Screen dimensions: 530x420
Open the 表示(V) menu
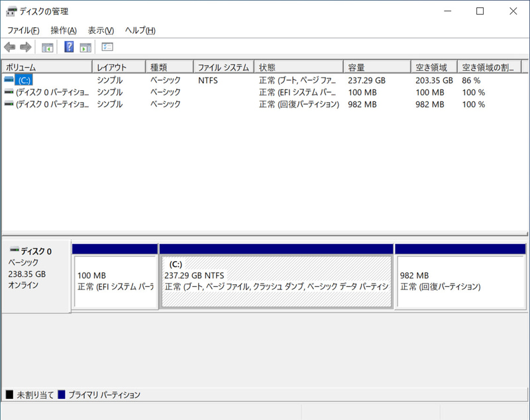(x=101, y=30)
